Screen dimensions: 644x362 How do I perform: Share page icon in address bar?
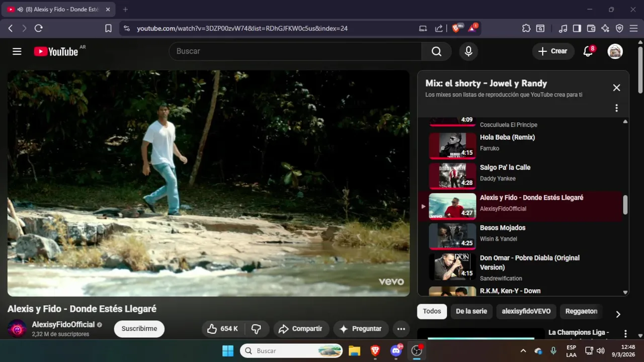click(439, 28)
